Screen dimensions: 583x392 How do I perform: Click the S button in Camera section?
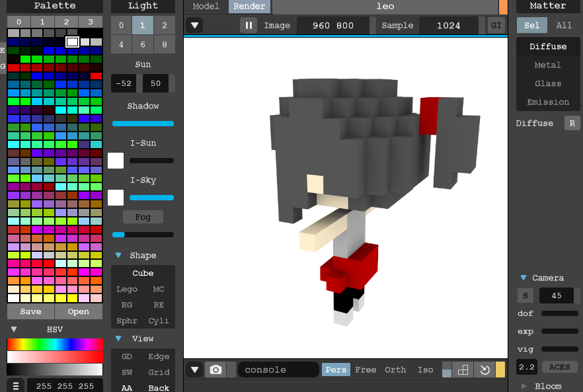tap(525, 295)
